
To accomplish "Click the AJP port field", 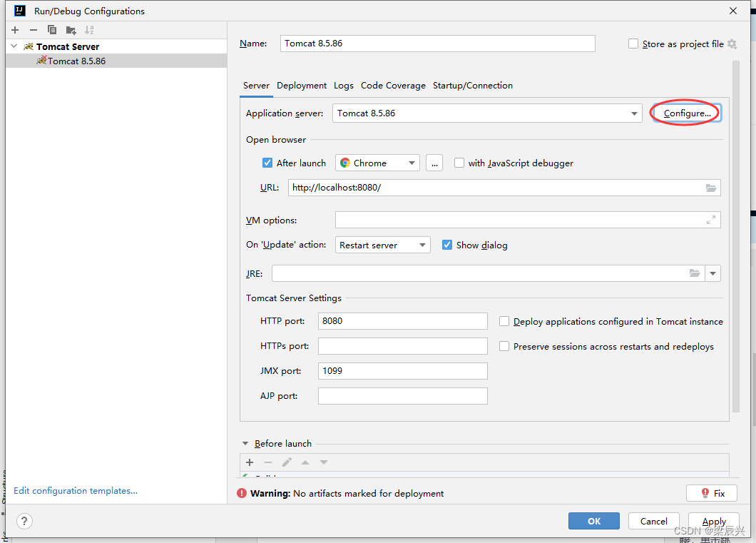I will [402, 396].
